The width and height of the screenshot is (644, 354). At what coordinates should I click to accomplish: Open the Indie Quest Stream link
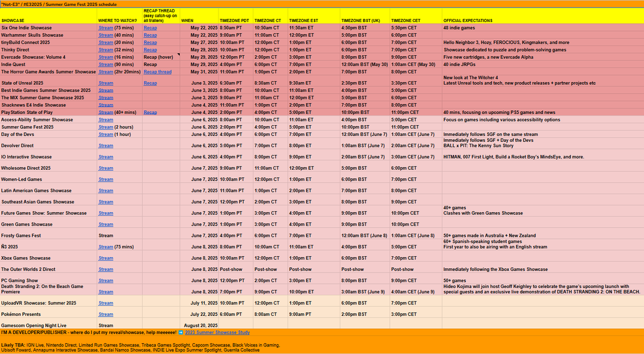click(106, 64)
